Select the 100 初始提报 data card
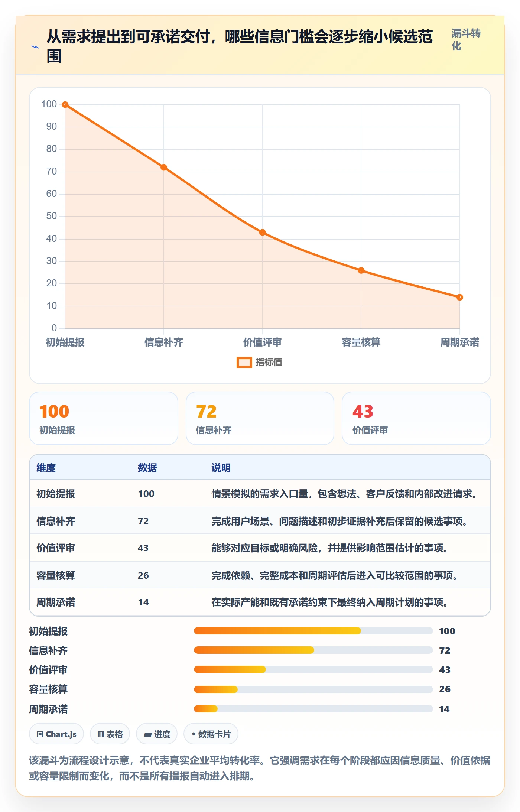The height and width of the screenshot is (812, 520). [x=104, y=418]
